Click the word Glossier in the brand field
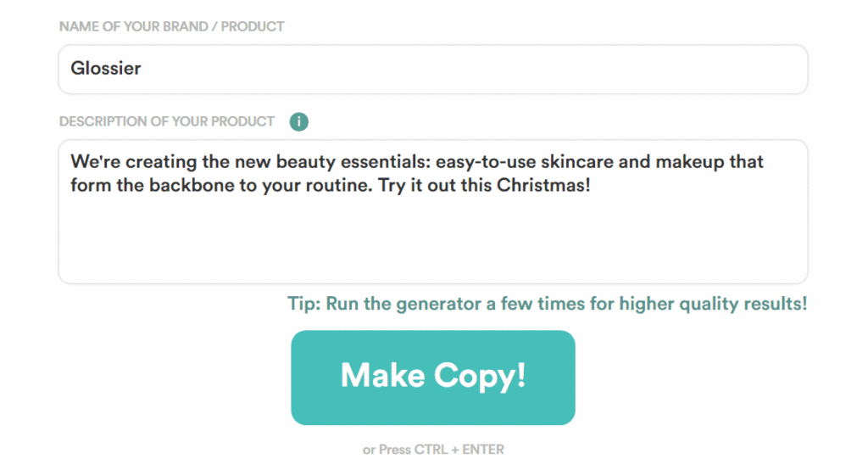 click(106, 68)
